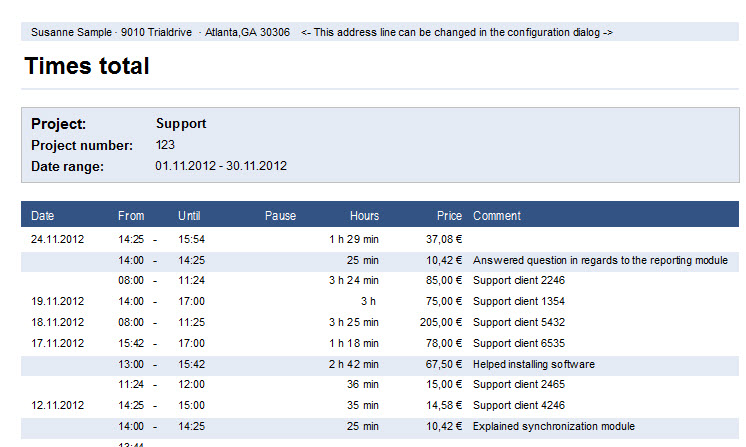Click the Date column header
This screenshot has height=447, width=746.
42,216
